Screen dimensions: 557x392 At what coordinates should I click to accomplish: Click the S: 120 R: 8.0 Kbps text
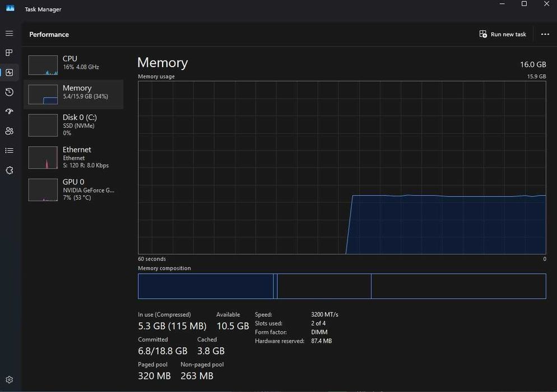(x=86, y=165)
